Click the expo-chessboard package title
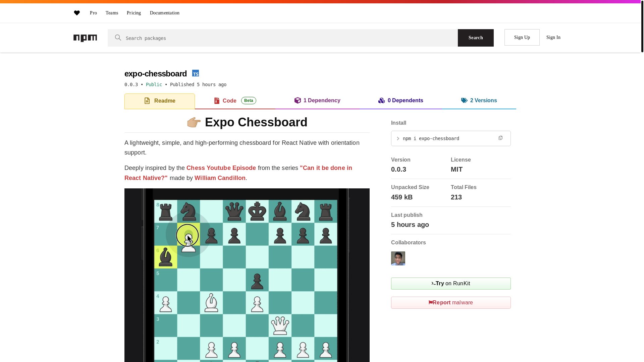This screenshot has width=644, height=362. click(x=156, y=73)
